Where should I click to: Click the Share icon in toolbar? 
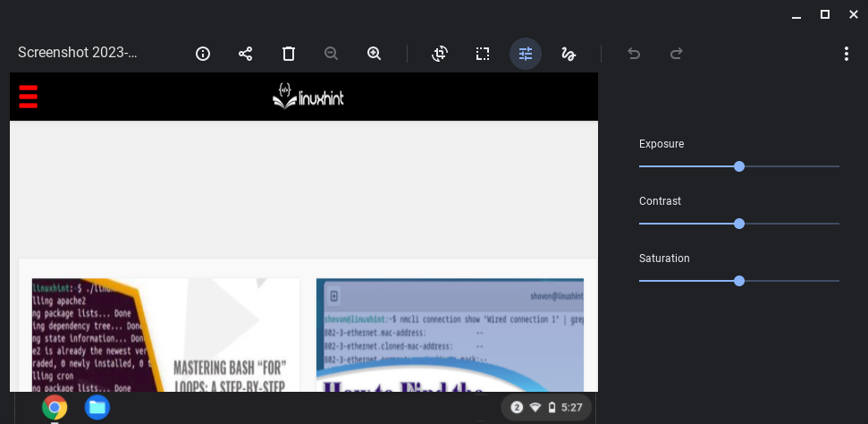point(246,54)
